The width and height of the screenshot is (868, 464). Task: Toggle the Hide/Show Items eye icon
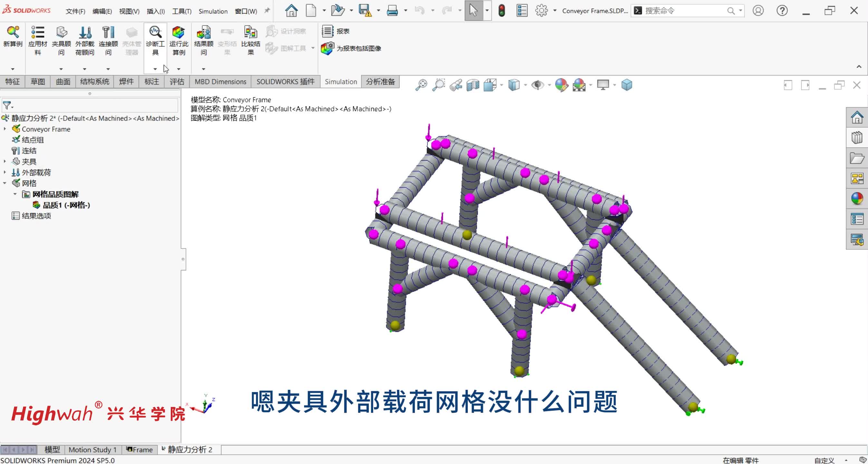[x=537, y=85]
